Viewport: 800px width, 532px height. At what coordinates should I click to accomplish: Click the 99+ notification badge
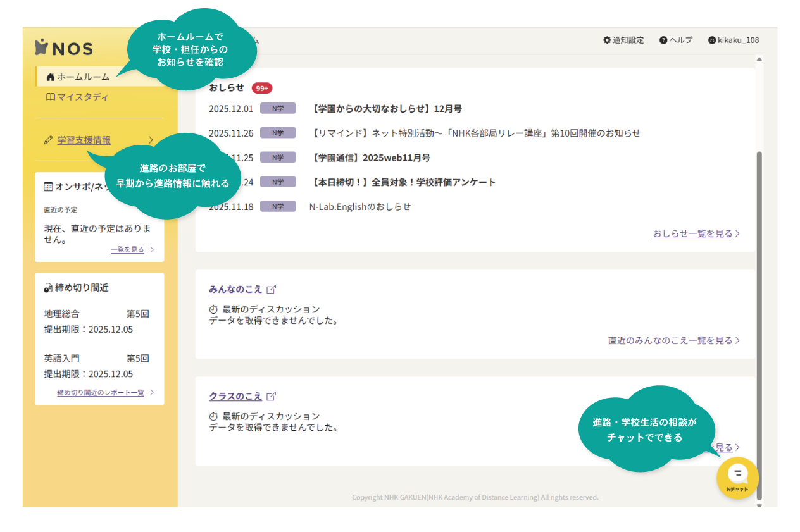tap(262, 88)
